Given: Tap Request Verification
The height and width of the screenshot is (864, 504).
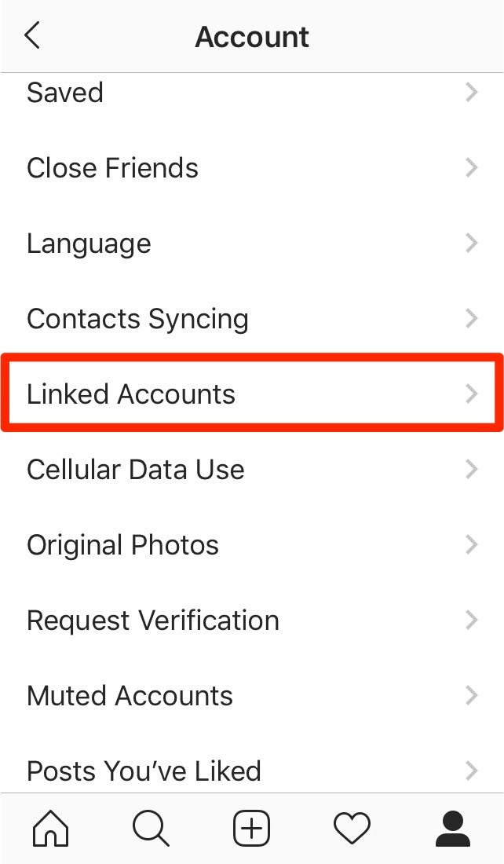Looking at the screenshot, I should [x=153, y=621].
